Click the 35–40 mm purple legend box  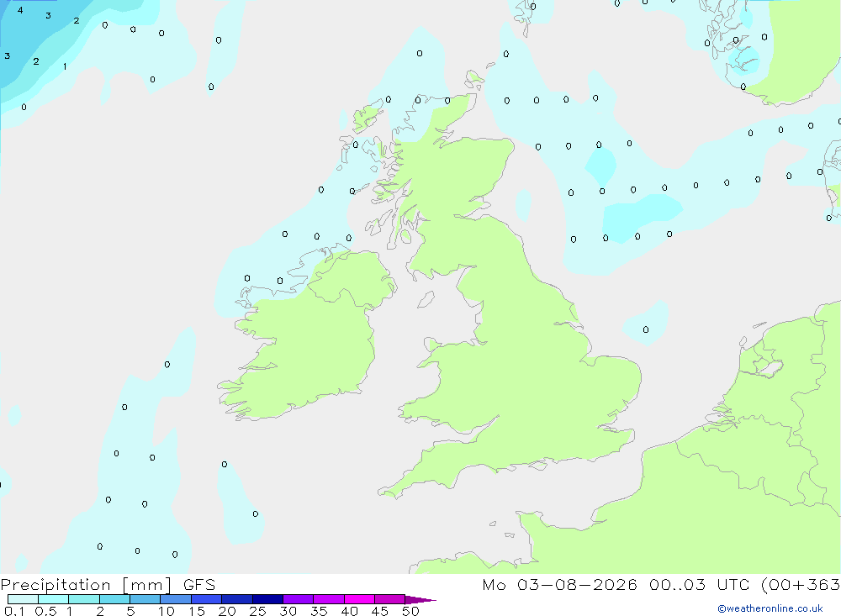329,599
